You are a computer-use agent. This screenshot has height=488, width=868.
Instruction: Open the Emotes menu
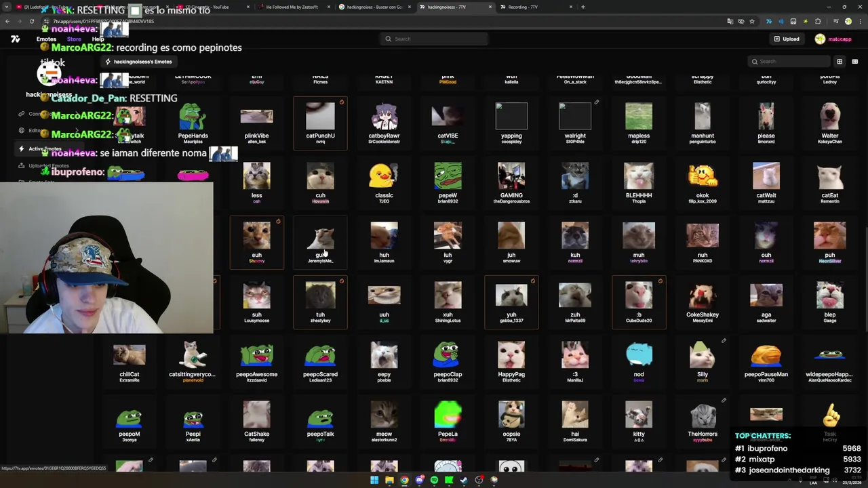[x=46, y=39]
